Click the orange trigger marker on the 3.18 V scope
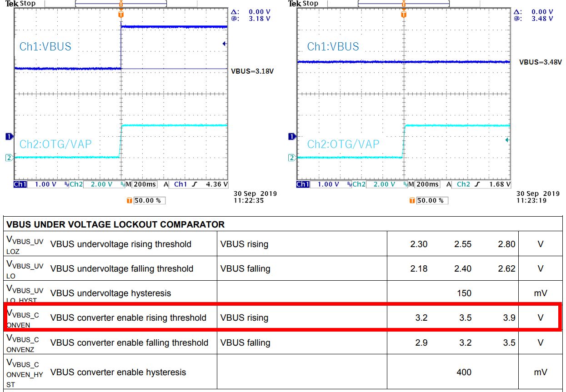 point(120,15)
